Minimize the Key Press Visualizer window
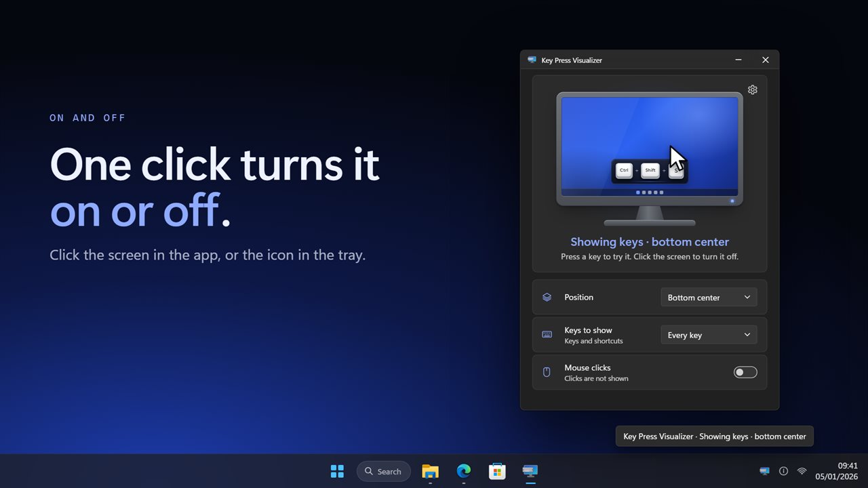 point(738,60)
